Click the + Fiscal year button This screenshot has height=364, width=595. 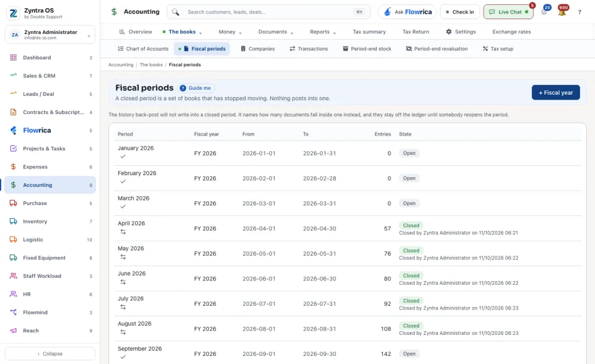click(555, 92)
